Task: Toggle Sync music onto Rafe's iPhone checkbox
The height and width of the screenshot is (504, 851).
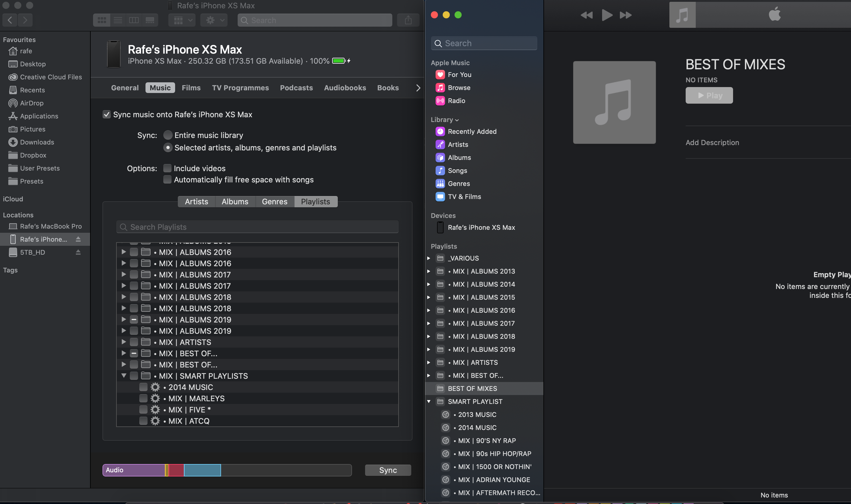Action: pos(107,115)
